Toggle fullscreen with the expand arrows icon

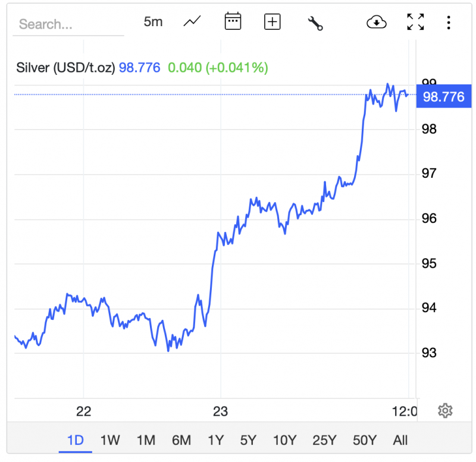(415, 22)
